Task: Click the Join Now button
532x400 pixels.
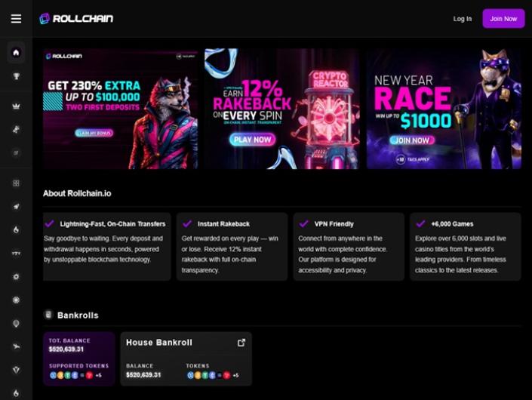Action: (x=503, y=19)
